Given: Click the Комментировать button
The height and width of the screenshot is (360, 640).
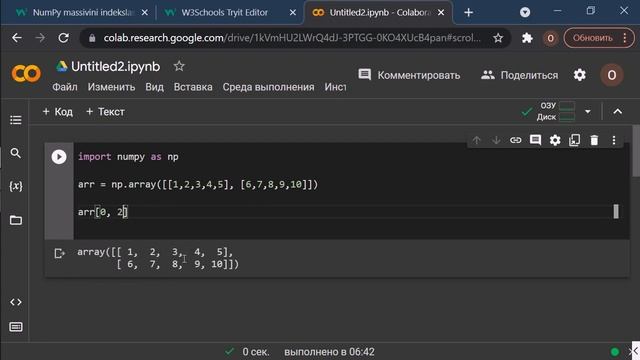Looking at the screenshot, I should point(409,75).
